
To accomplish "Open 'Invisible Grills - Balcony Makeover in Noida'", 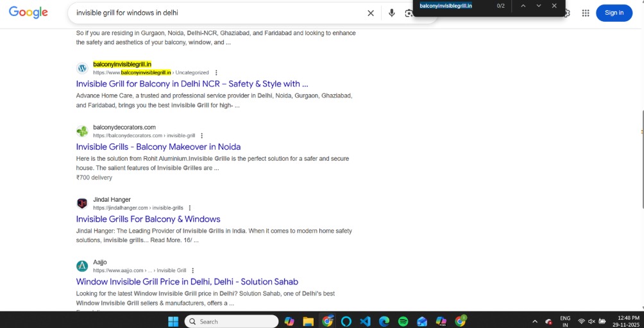I will click(x=158, y=147).
